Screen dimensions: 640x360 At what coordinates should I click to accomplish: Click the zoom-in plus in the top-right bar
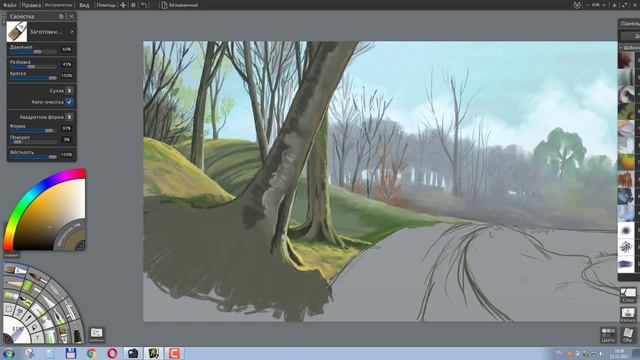coord(604,5)
